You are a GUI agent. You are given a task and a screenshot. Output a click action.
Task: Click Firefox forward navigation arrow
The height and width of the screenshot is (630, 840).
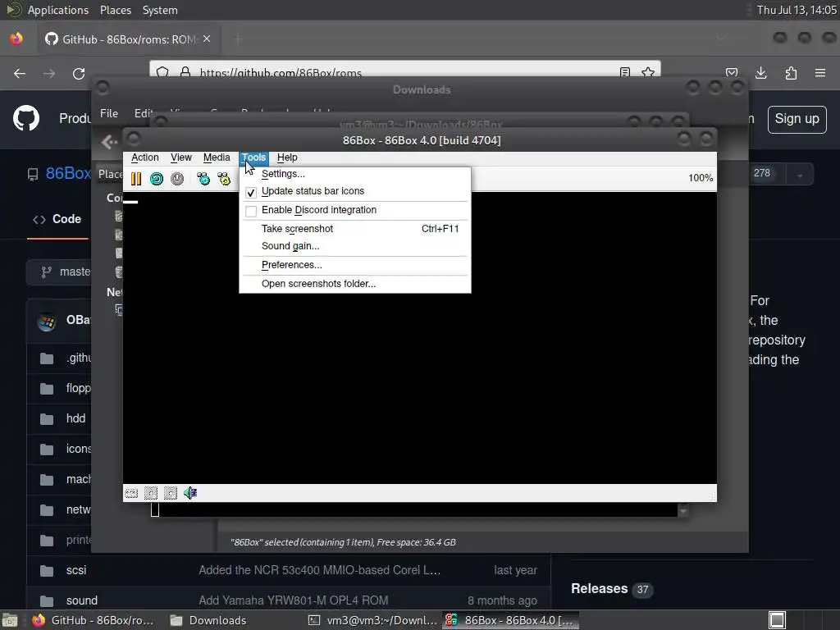point(49,73)
